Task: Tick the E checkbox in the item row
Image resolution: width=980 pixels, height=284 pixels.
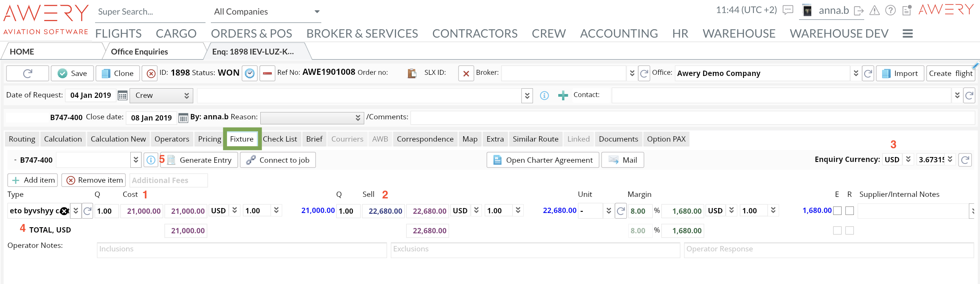Action: pos(837,211)
